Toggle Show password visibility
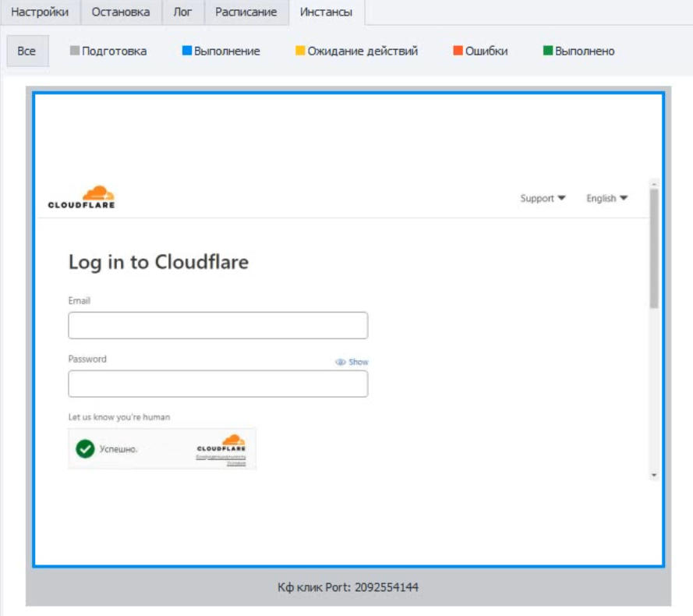This screenshot has height=616, width=693. (x=352, y=362)
